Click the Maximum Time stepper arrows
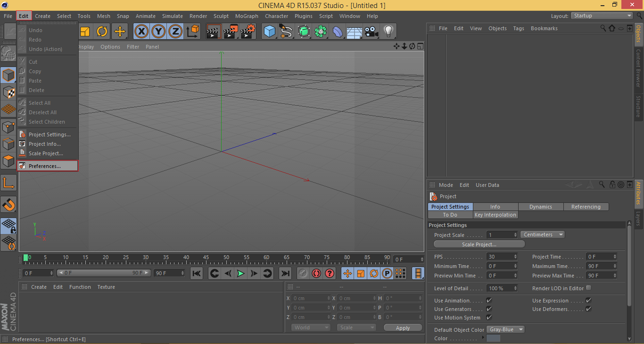Image resolution: width=644 pixels, height=344 pixels. (x=615, y=266)
